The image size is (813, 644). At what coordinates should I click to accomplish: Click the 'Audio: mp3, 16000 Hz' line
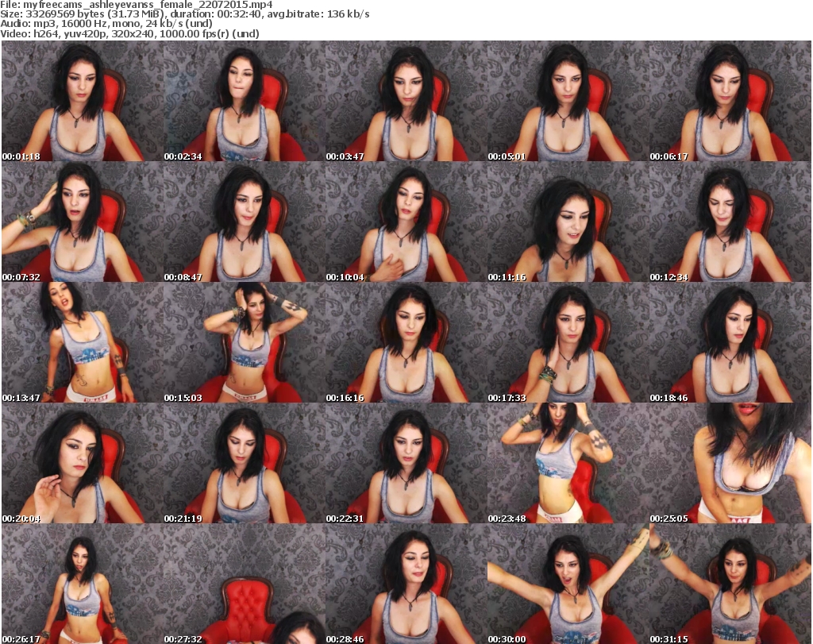coord(106,24)
